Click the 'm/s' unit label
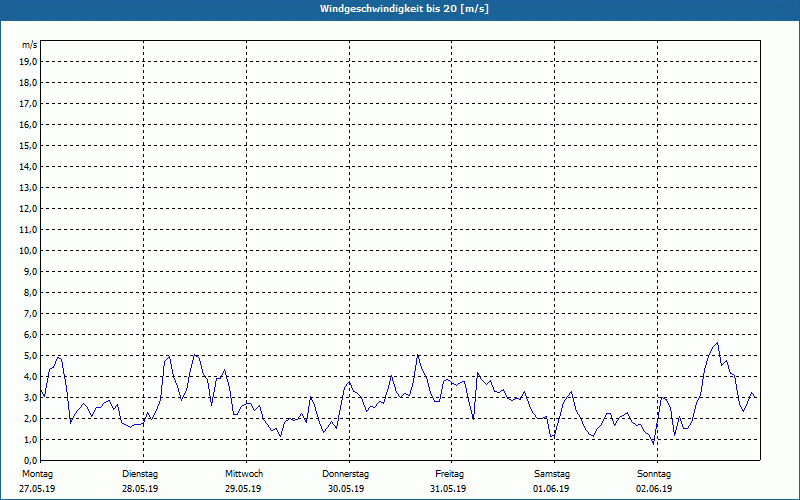Viewport: 800px width, 500px height. [30, 45]
